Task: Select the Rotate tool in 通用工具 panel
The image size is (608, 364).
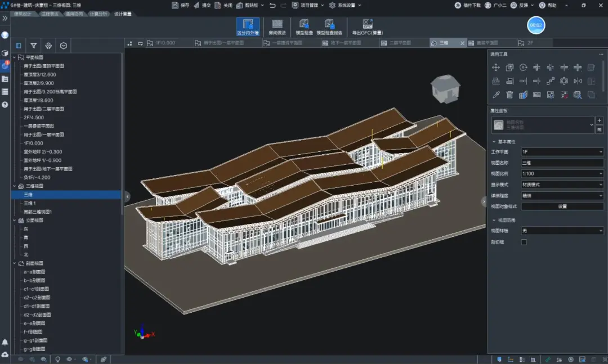Action: [523, 68]
